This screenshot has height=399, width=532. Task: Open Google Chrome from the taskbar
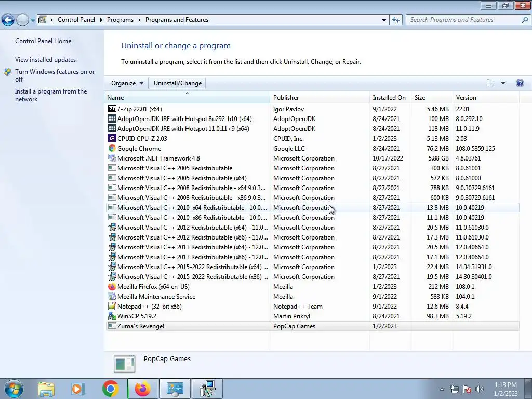point(110,389)
